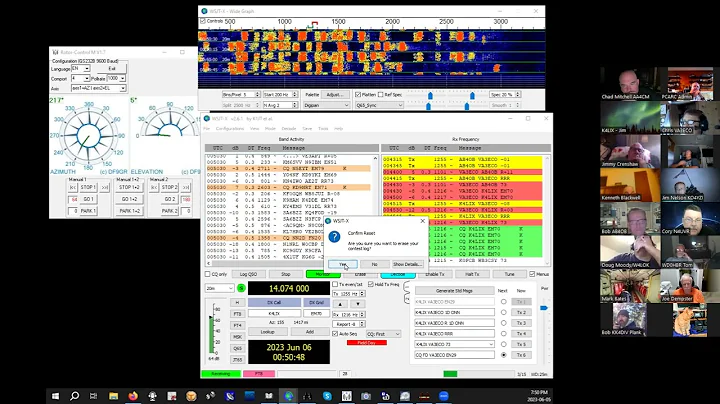Open the Mode menu in WSJT-X

coord(270,129)
